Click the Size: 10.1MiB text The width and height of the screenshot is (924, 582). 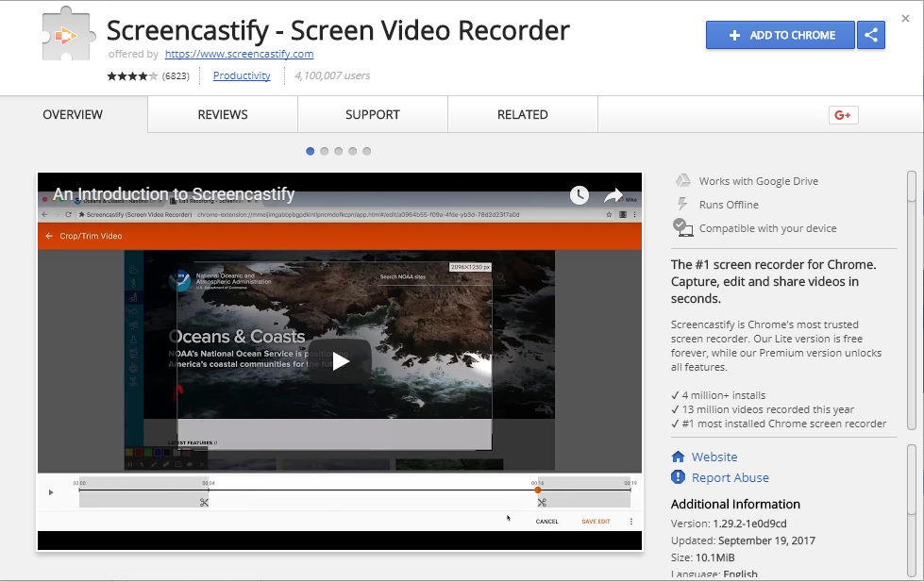coord(702,557)
